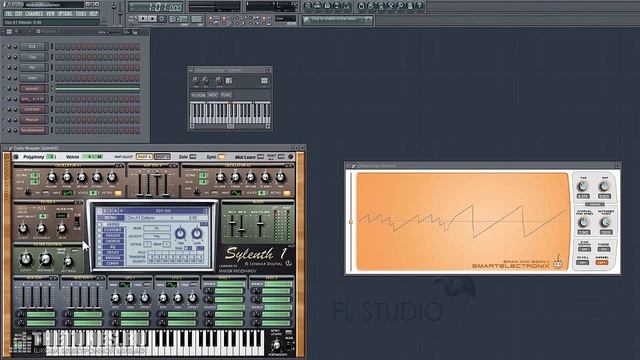Click the Sylenth1 mixer main volume slider
This screenshot has height=360, width=640.
260,225
